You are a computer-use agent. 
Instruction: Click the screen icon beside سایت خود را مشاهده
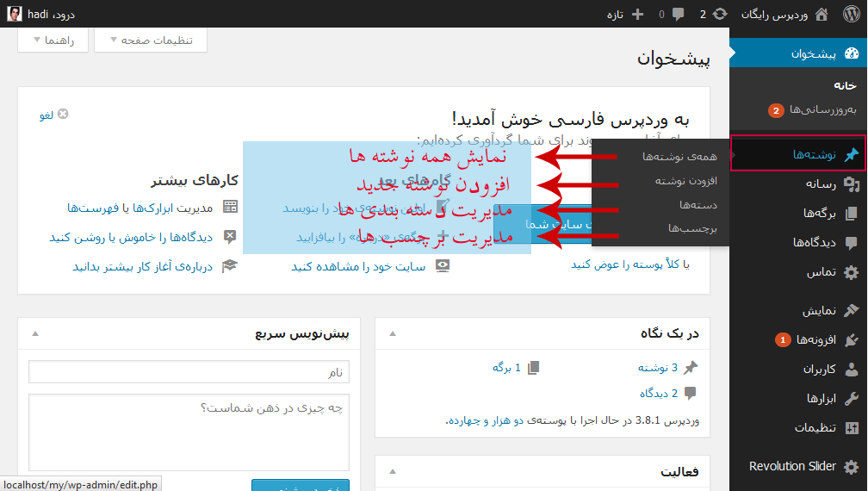(x=443, y=266)
